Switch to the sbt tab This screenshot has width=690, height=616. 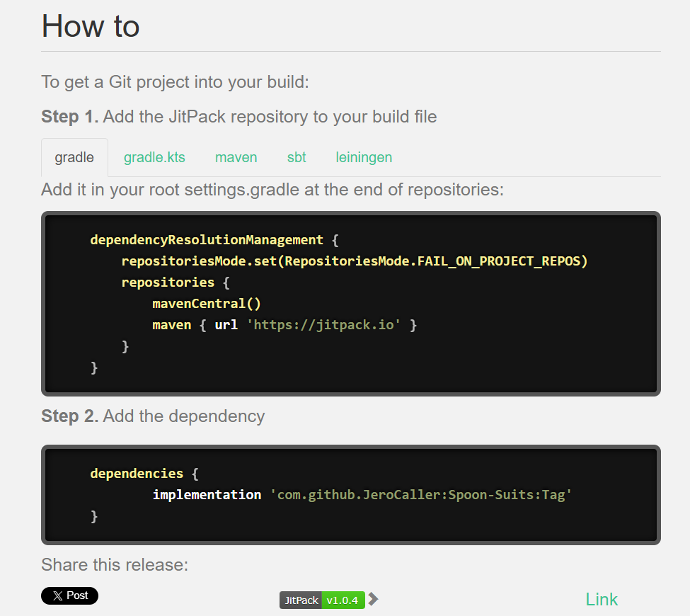pos(297,157)
